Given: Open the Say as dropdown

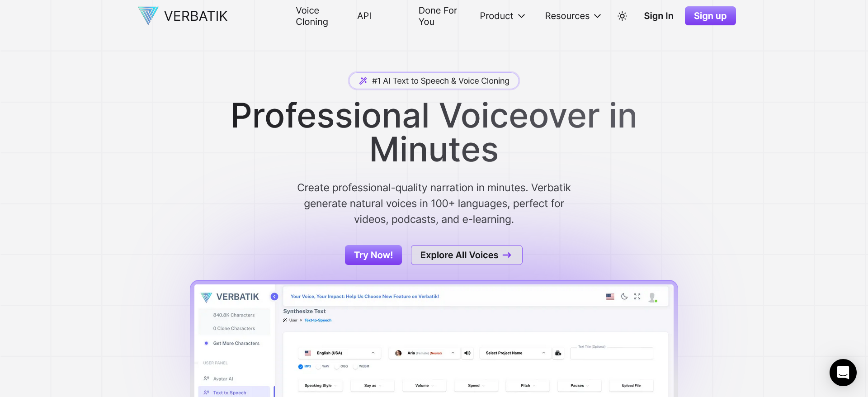Looking at the screenshot, I should [372, 386].
